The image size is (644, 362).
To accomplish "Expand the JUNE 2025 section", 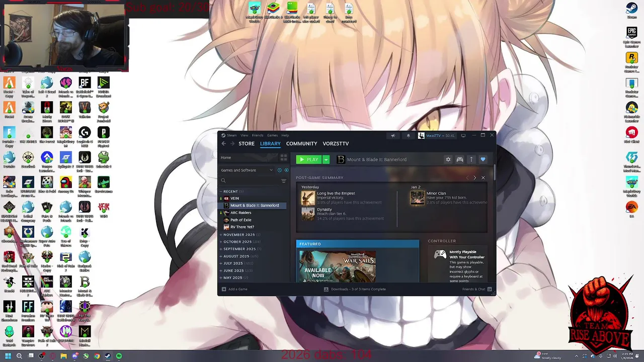I will click(x=236, y=270).
